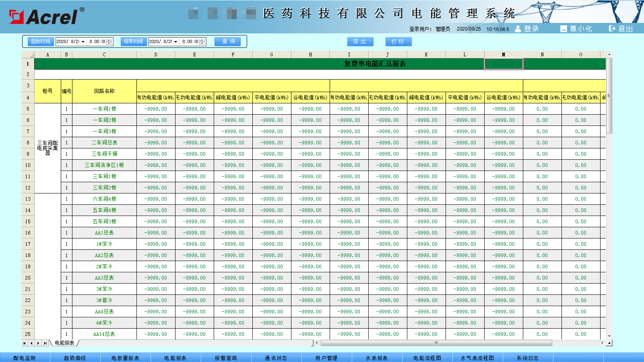Click the start time spinner control
Screen dimensions: 644x362
click(x=109, y=41)
